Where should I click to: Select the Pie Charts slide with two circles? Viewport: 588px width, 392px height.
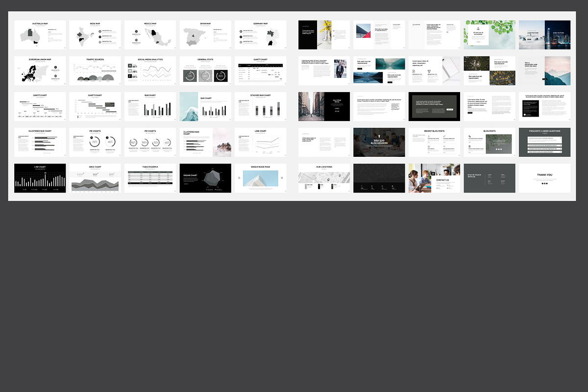95,142
